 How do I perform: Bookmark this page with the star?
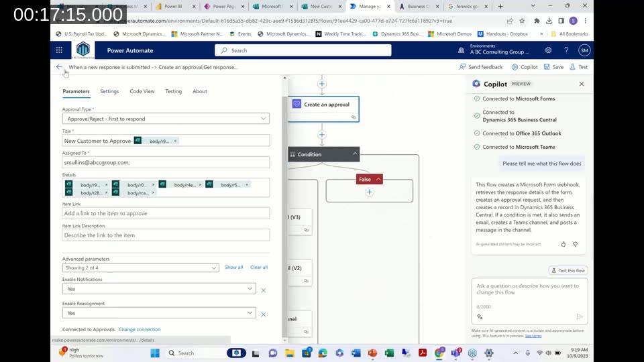522,21
